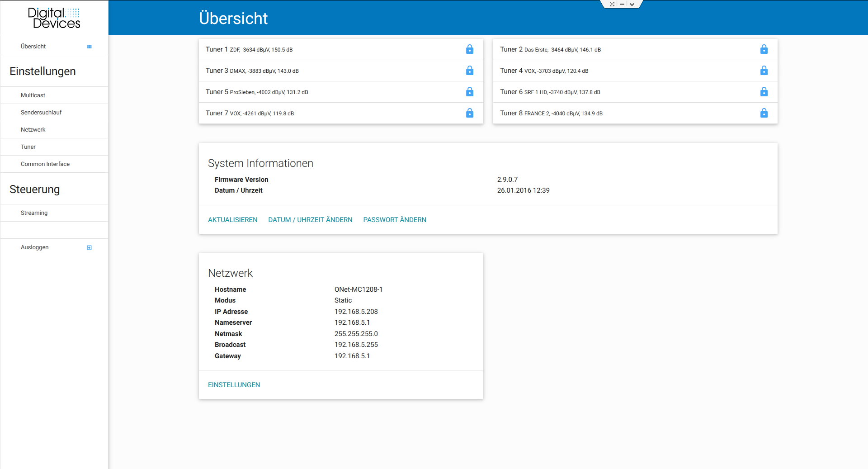Open network EINSTELLUNGEN link
The image size is (868, 469).
[x=234, y=385]
